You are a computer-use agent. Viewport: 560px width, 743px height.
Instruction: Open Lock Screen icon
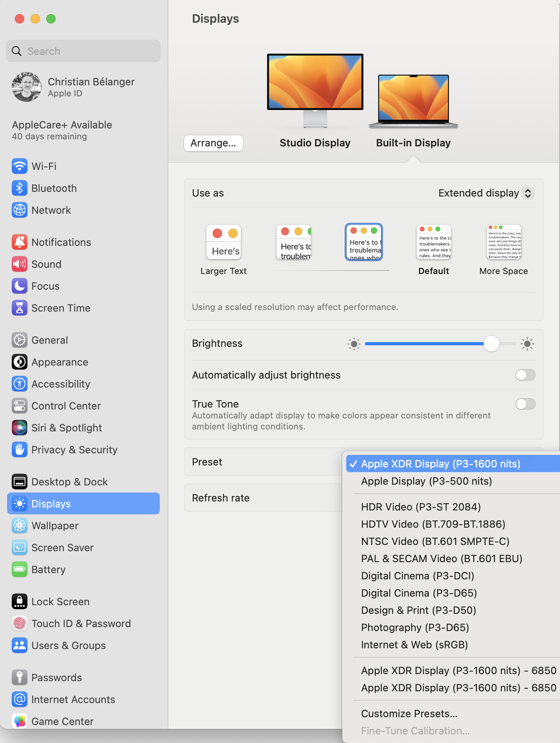20,601
